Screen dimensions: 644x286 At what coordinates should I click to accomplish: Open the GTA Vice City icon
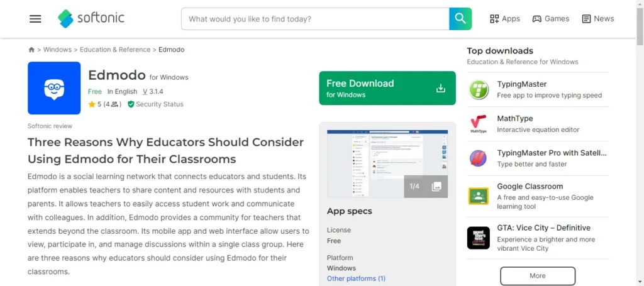[479, 238]
